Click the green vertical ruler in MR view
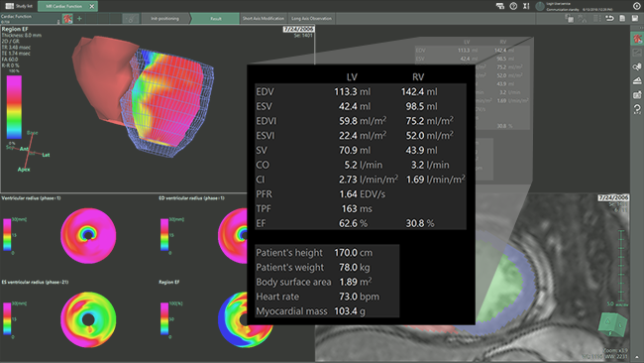The width and height of the screenshot is (644, 363). point(621,265)
